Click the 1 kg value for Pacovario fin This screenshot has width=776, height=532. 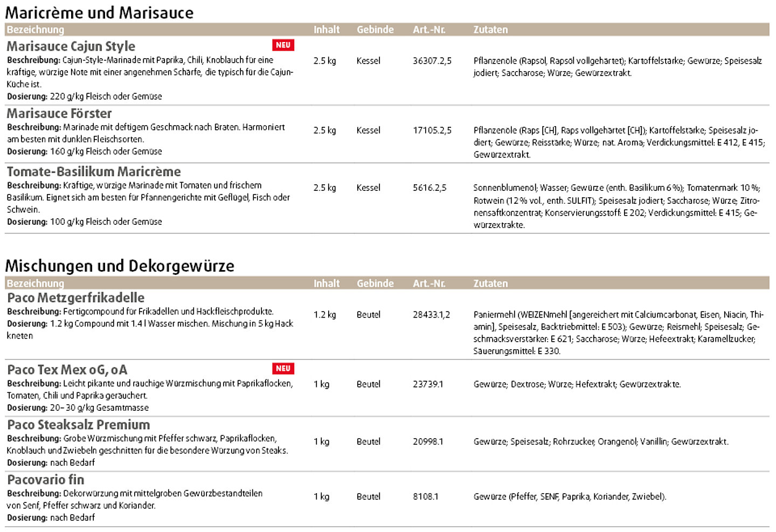pos(321,496)
